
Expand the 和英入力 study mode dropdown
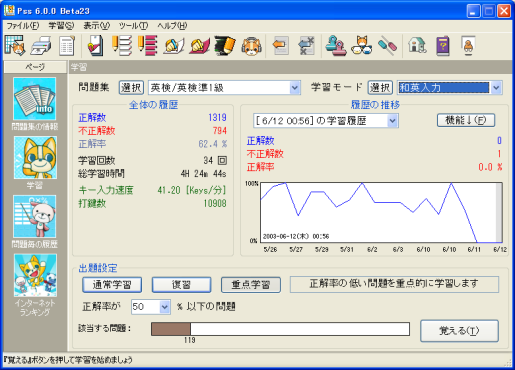(496, 88)
